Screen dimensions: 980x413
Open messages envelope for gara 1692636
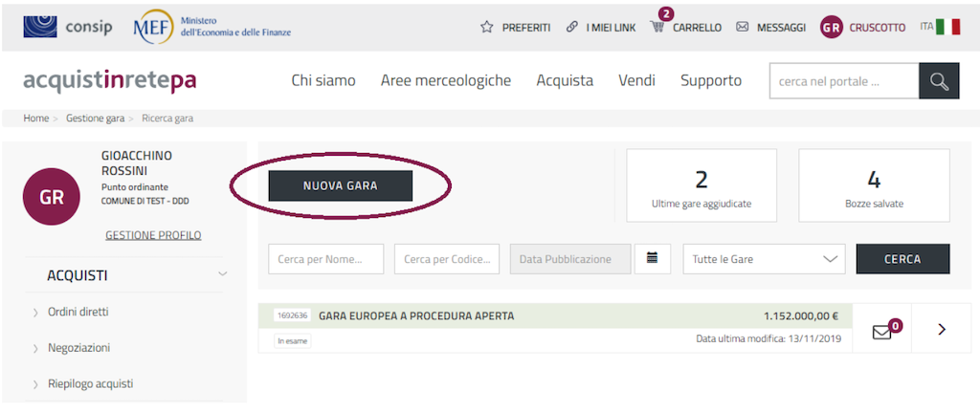(881, 331)
